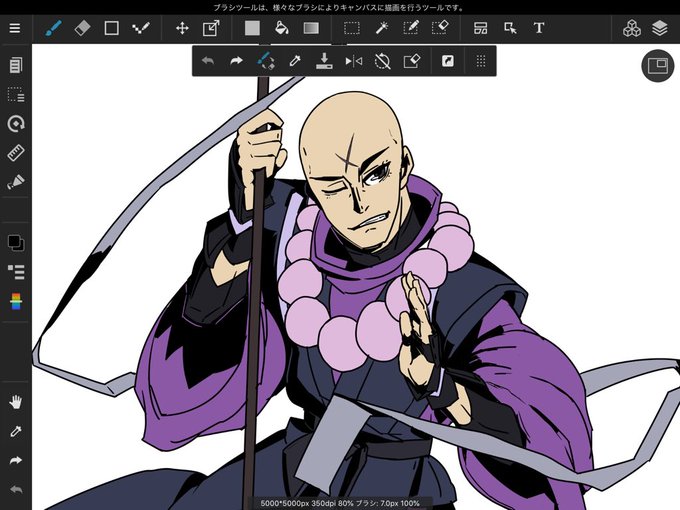Open the brush pen settings icon

pos(16,182)
